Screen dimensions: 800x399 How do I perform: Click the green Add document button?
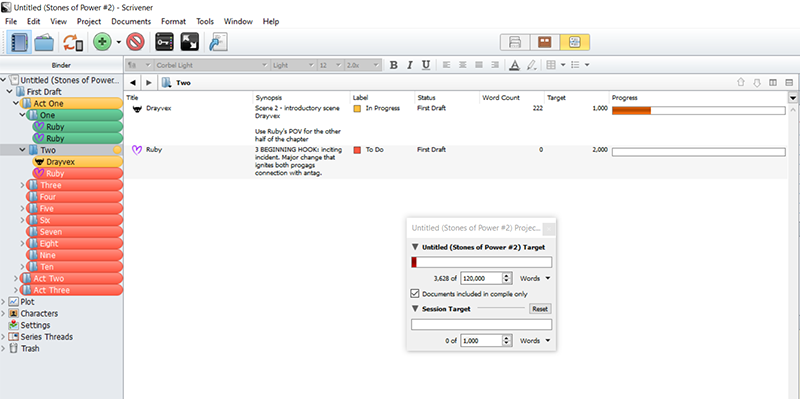click(103, 42)
